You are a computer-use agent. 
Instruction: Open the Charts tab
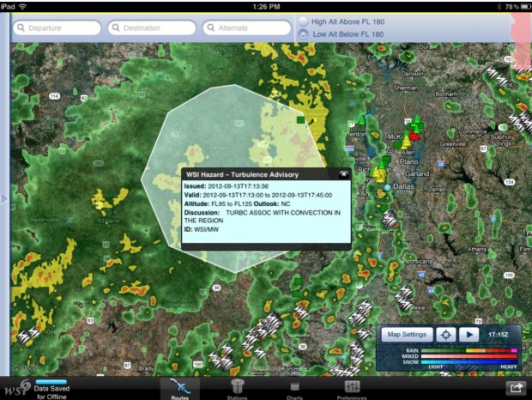tap(294, 389)
